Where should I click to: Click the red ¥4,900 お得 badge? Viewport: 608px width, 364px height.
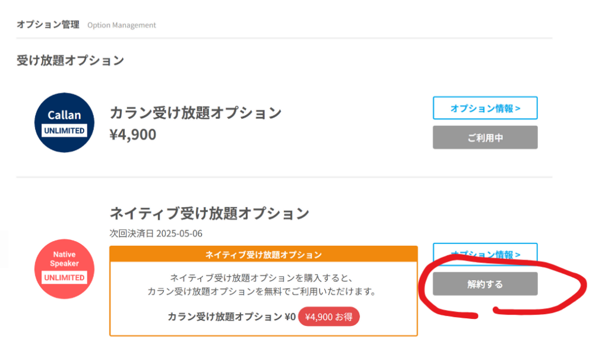[329, 316]
